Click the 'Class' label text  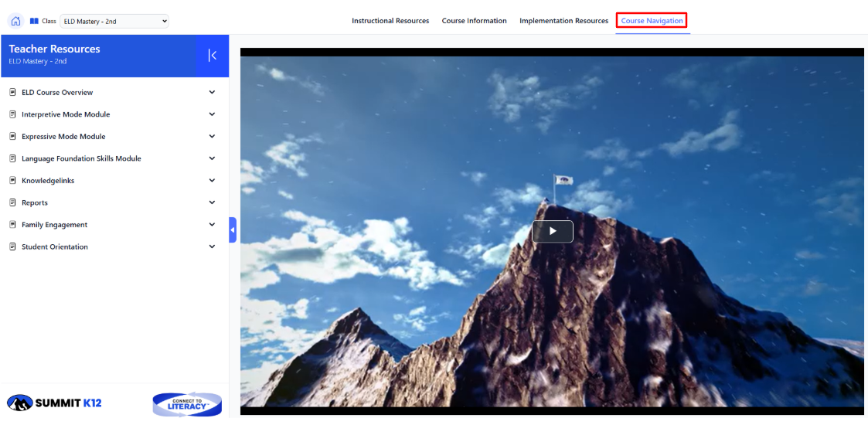(49, 21)
